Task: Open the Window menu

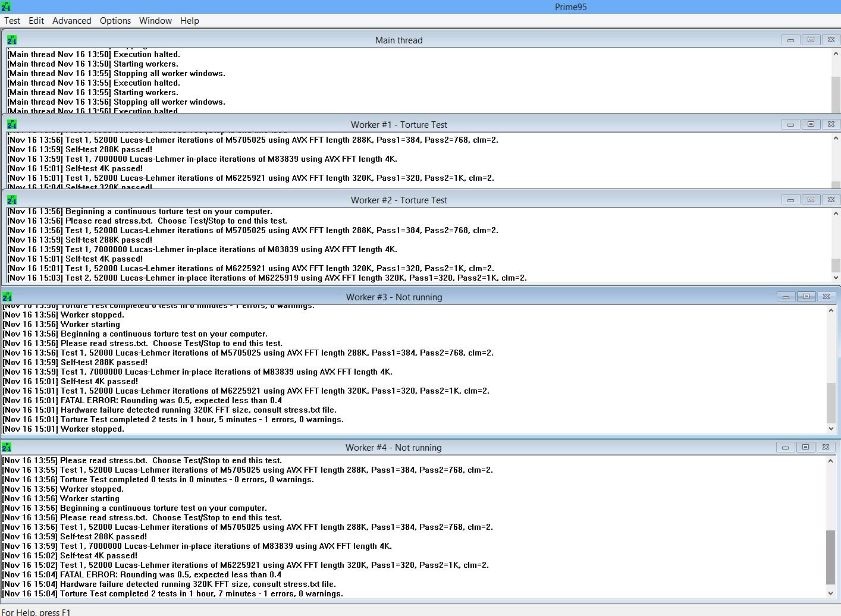Action: tap(155, 20)
